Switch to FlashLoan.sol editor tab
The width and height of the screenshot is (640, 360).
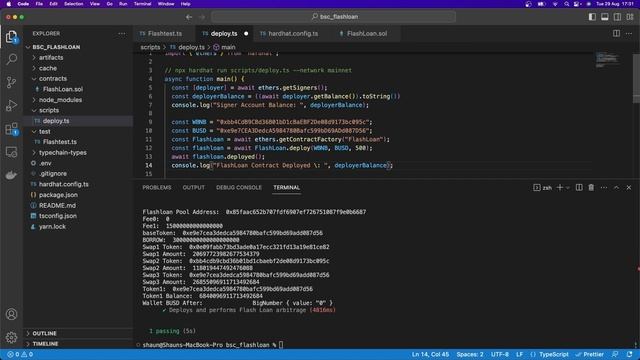pyautogui.click(x=366, y=33)
